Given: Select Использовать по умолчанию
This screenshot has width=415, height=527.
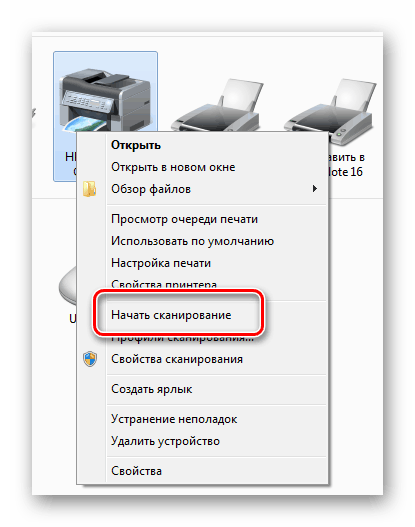Looking at the screenshot, I should (192, 241).
